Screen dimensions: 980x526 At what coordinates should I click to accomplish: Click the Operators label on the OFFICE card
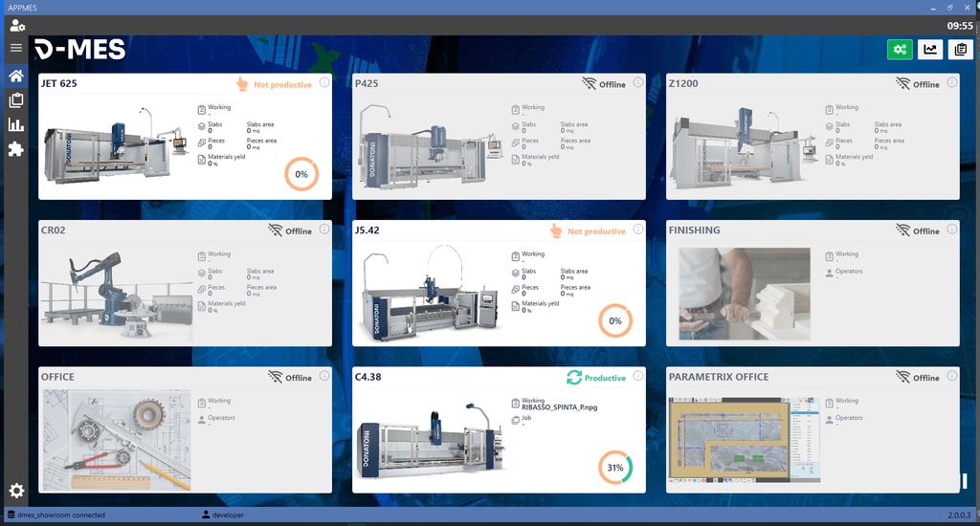(221, 418)
